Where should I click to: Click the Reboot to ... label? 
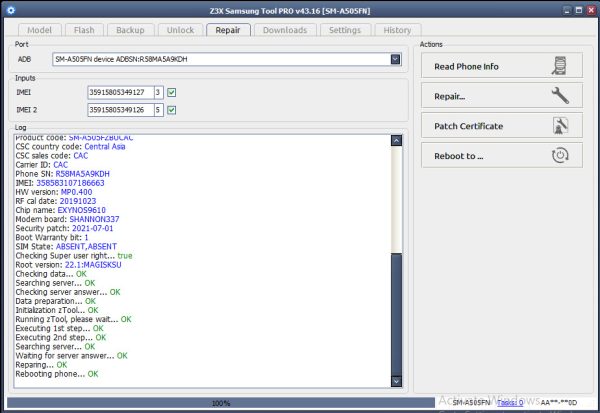click(458, 156)
